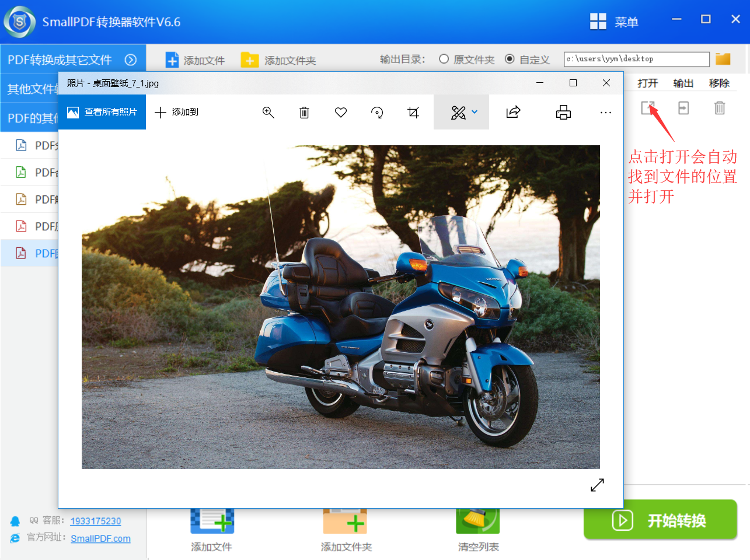The height and width of the screenshot is (560, 750).
Task: Open QQ support number 1933175230 link
Action: [x=96, y=521]
